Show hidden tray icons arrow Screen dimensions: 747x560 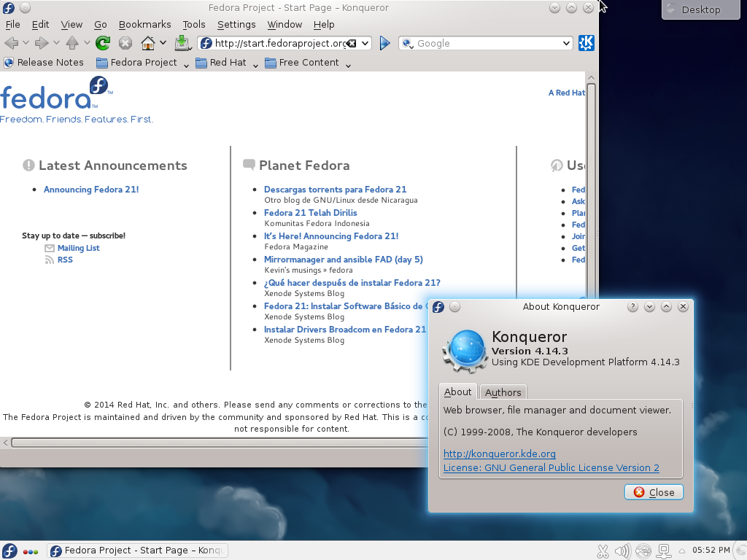pos(682,551)
